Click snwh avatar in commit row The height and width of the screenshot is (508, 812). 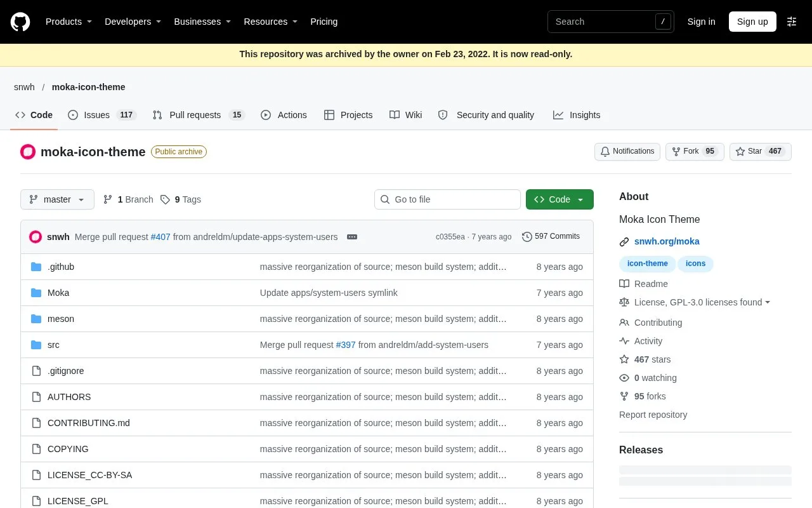click(36, 237)
